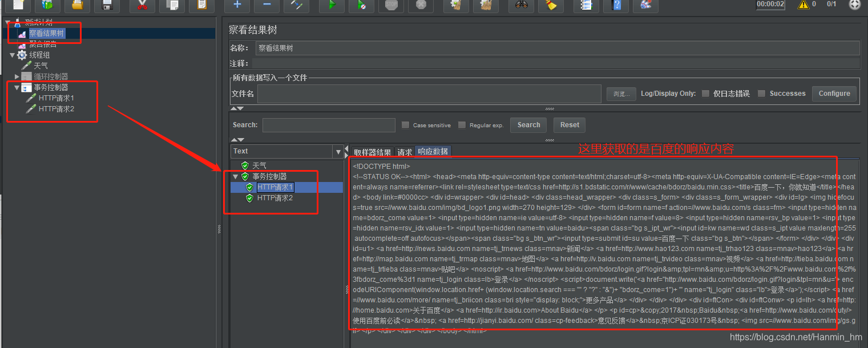Select 察看结果树 in the test plan tree

pos(46,34)
